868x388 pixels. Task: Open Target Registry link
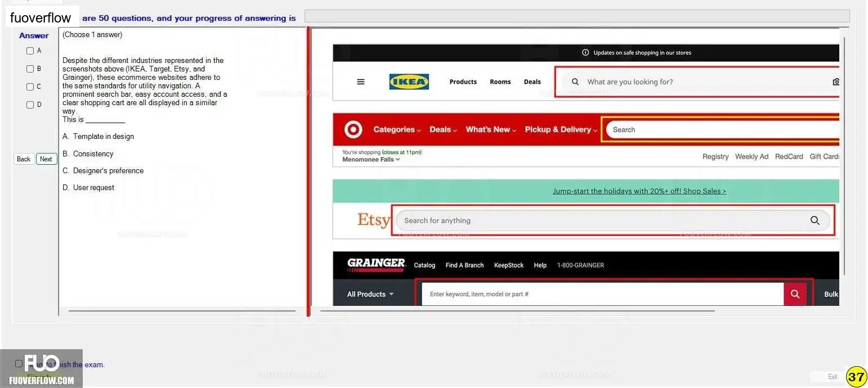click(715, 156)
